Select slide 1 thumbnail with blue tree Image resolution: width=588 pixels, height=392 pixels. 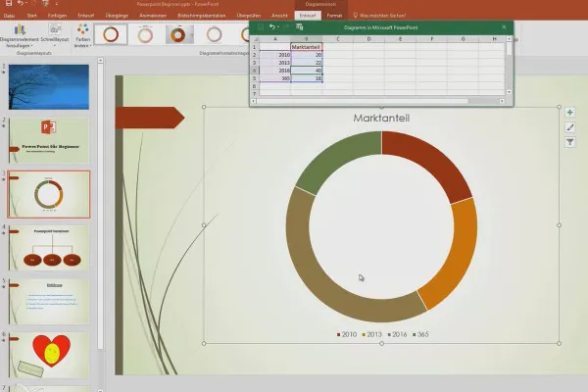pos(49,87)
